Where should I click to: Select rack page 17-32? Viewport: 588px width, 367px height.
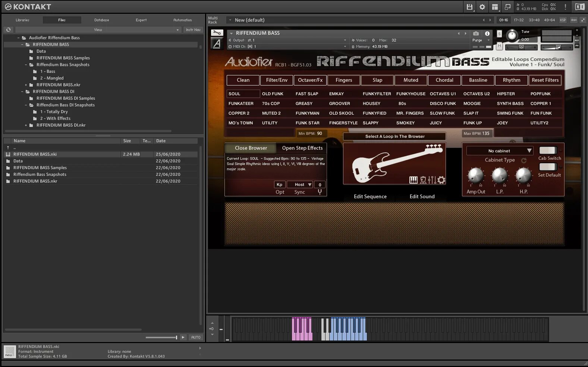[x=519, y=20]
